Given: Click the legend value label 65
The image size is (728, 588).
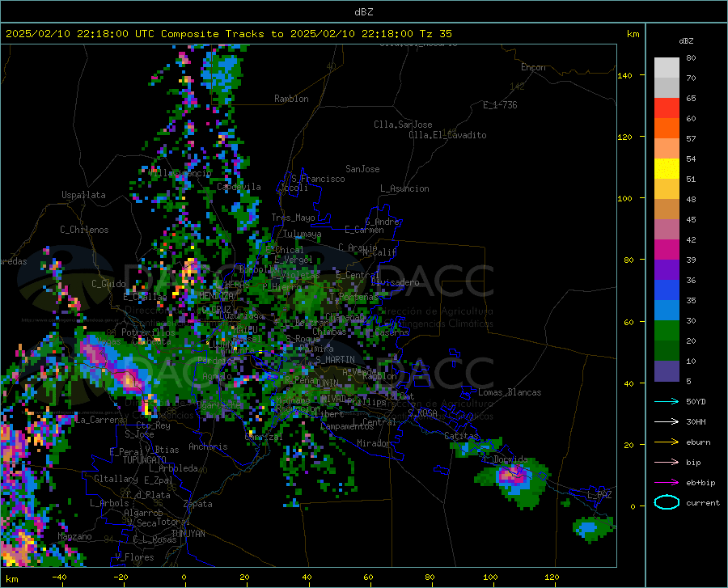Looking at the screenshot, I should 691,98.
